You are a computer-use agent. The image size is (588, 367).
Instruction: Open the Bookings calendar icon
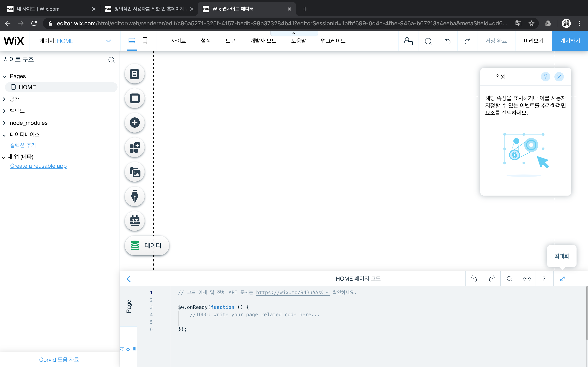pyautogui.click(x=135, y=221)
